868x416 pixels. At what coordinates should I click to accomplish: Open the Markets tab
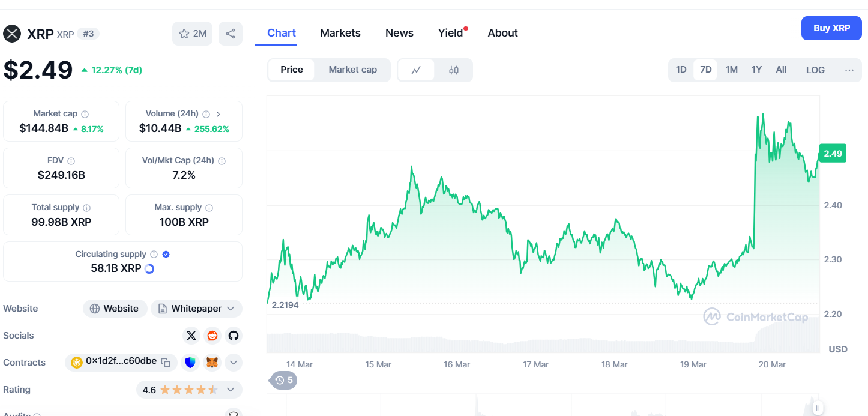coord(340,33)
